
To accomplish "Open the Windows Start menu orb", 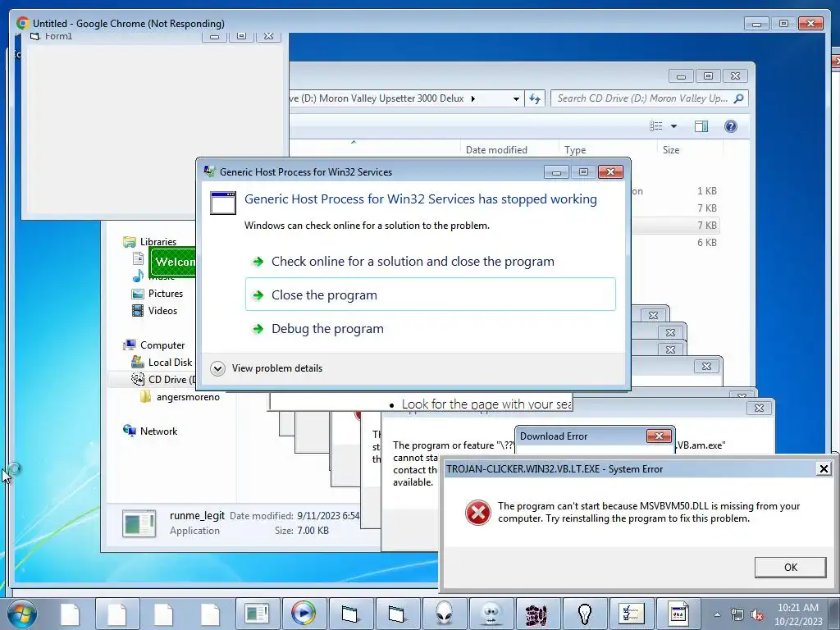I will (22, 614).
